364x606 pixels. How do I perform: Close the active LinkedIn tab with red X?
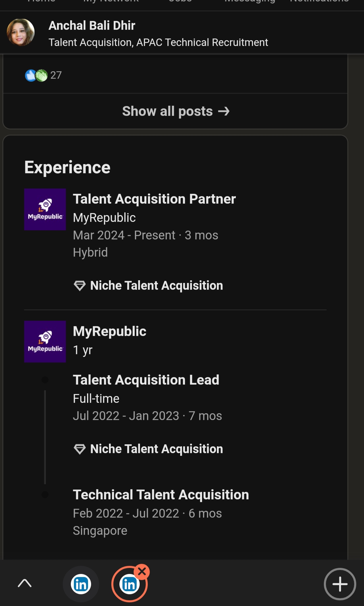[x=142, y=572]
